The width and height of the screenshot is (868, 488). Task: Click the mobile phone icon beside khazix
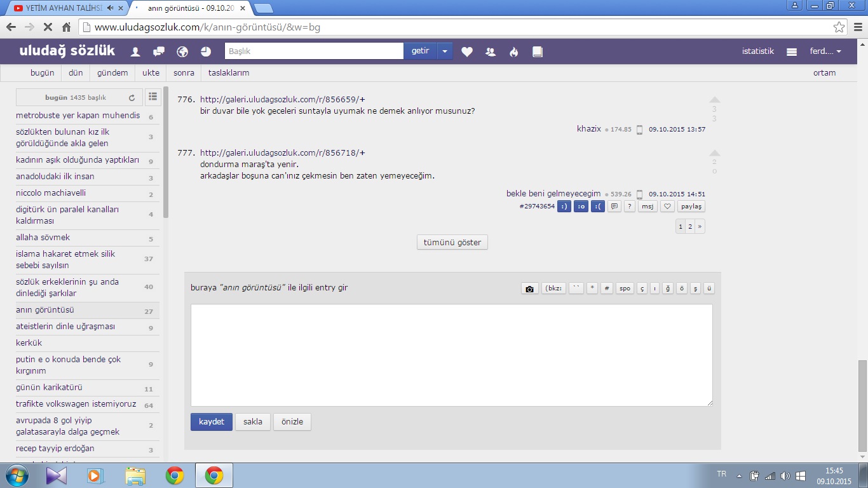pyautogui.click(x=640, y=130)
